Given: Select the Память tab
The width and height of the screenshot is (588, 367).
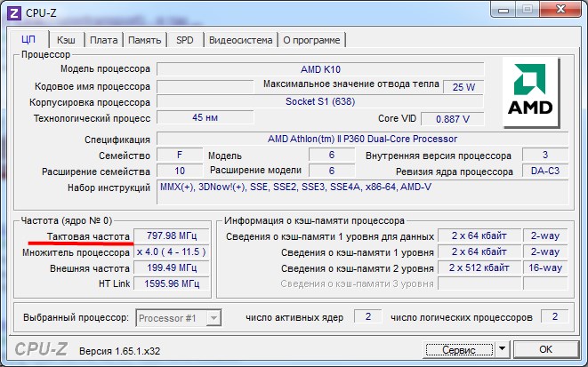Looking at the screenshot, I should pos(145,40).
